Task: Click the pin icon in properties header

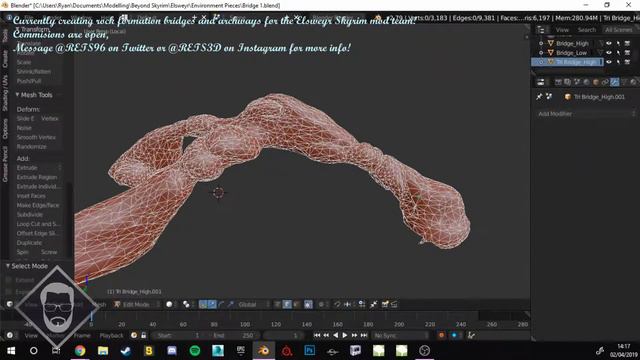Action: (x=539, y=97)
